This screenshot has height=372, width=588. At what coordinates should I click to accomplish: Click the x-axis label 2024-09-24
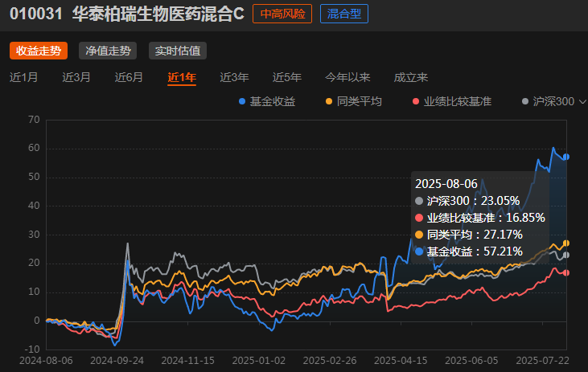tap(117, 361)
